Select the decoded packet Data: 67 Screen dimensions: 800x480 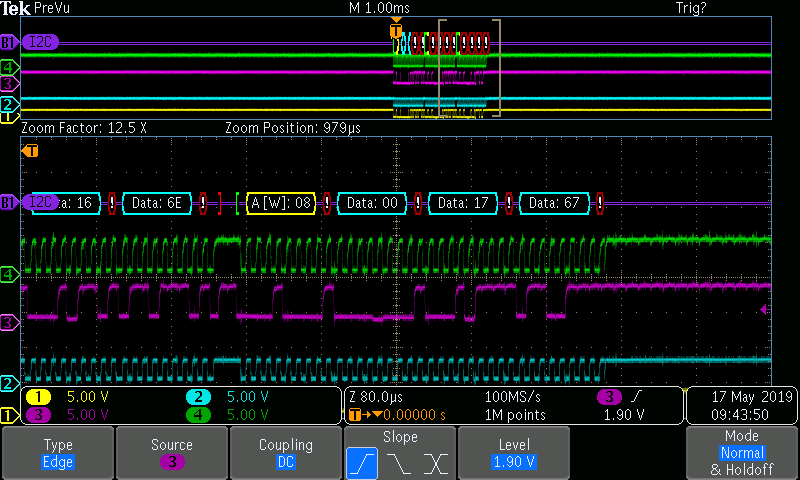pos(554,203)
